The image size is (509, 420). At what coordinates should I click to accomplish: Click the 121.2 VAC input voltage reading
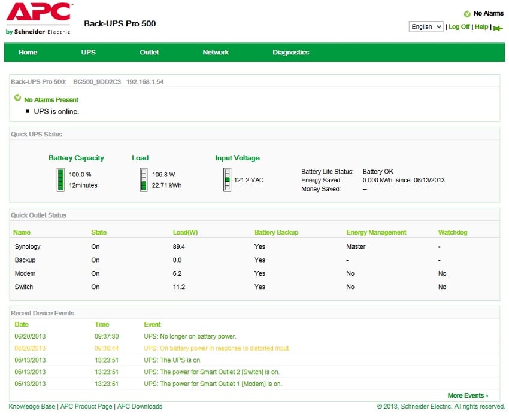tap(249, 180)
